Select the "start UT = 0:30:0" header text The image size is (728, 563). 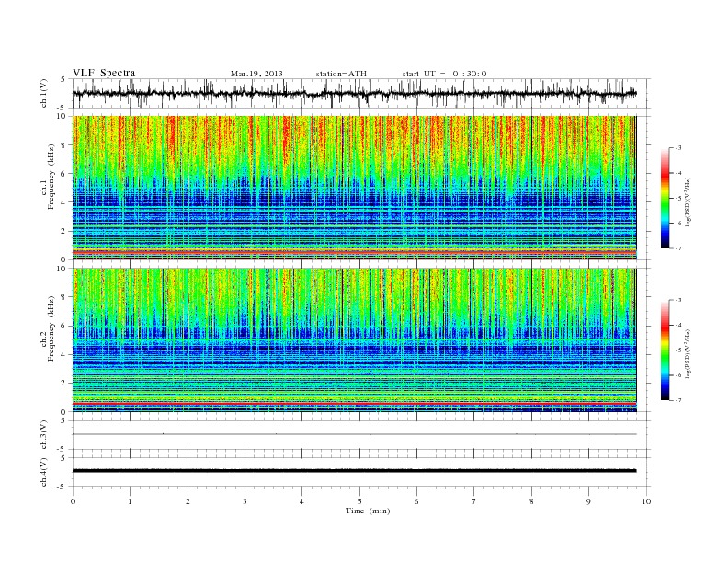pos(444,74)
